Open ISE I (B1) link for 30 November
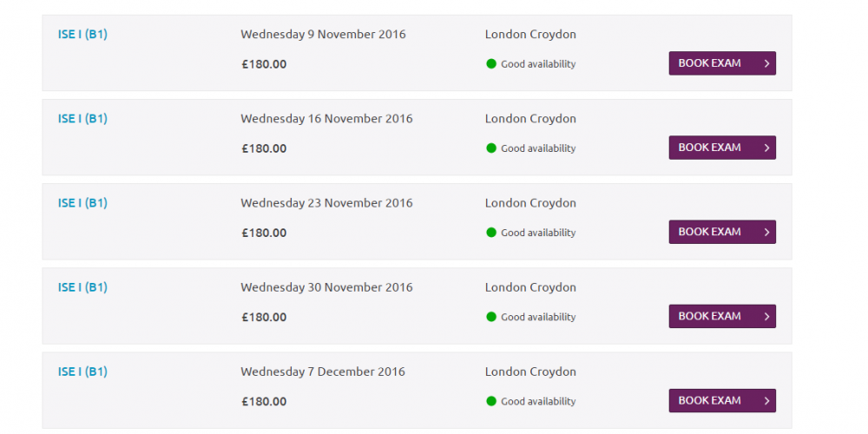 pos(82,287)
